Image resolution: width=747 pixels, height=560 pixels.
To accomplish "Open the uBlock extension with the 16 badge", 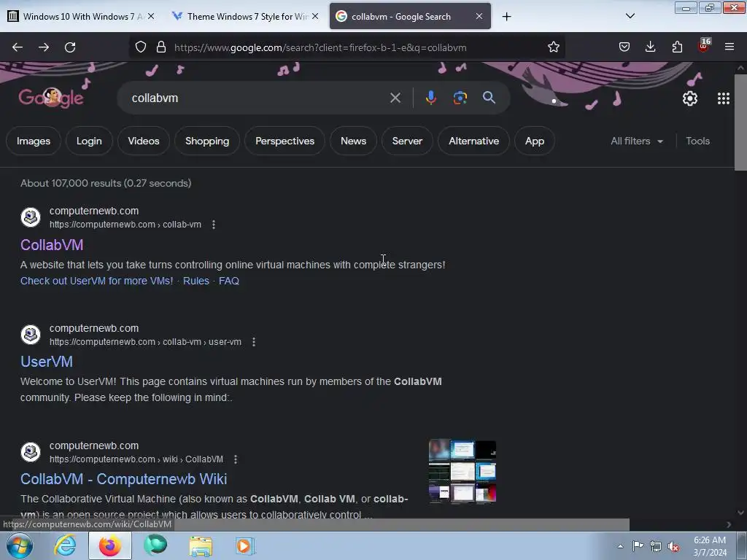I will point(704,46).
